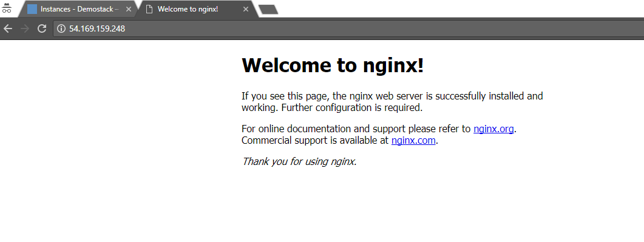644x242 pixels.
Task: Click the 'Thank you for using nginx.' text
Action: point(299,161)
